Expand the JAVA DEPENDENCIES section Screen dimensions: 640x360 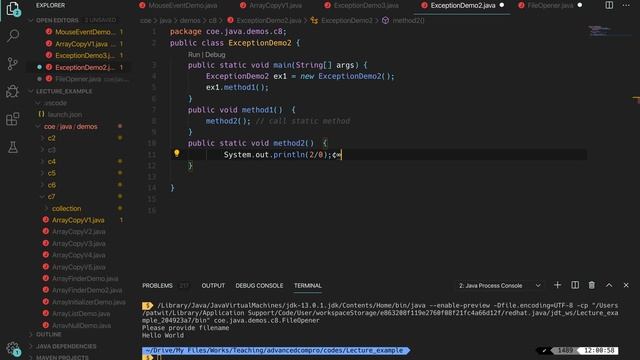pos(66,346)
